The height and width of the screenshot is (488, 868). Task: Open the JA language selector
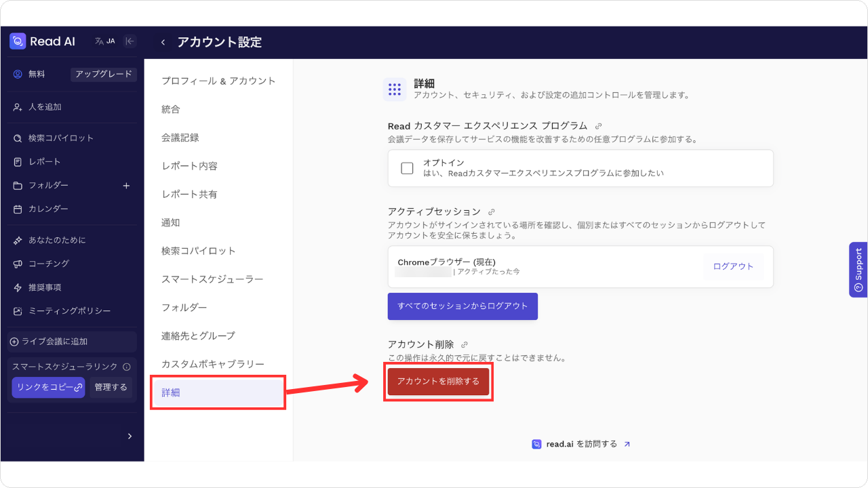click(x=105, y=41)
